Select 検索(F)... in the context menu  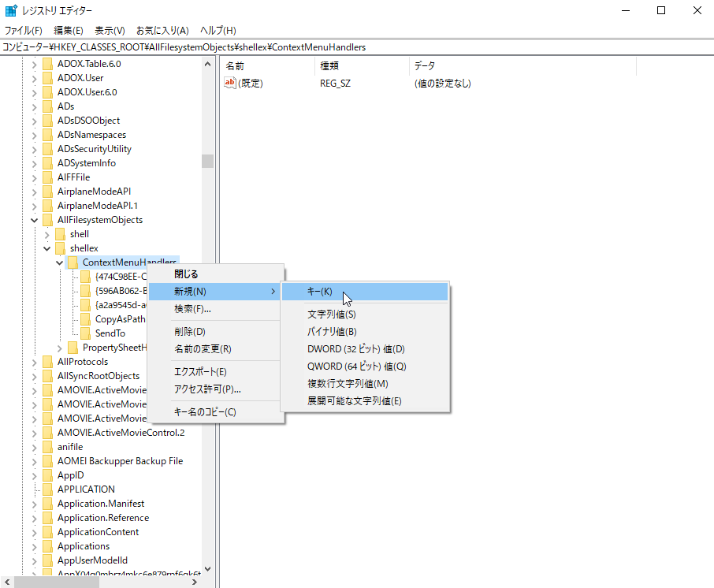click(215, 309)
